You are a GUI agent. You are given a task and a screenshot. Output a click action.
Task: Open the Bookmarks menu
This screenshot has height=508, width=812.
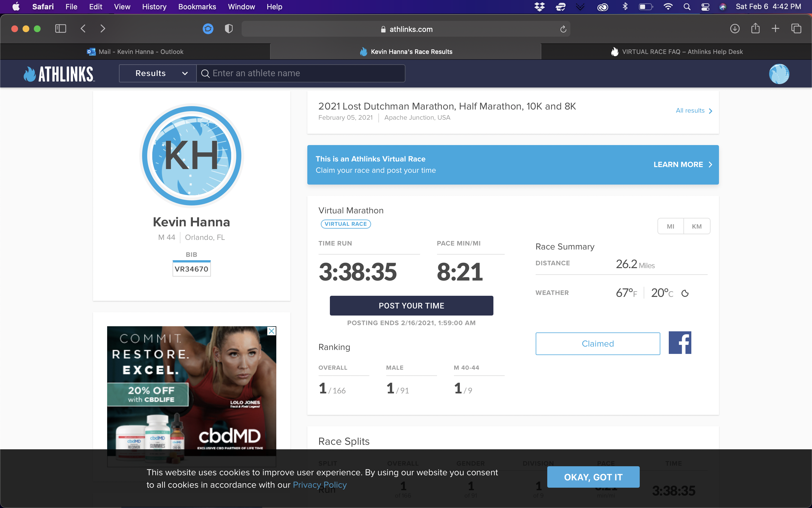pyautogui.click(x=197, y=7)
